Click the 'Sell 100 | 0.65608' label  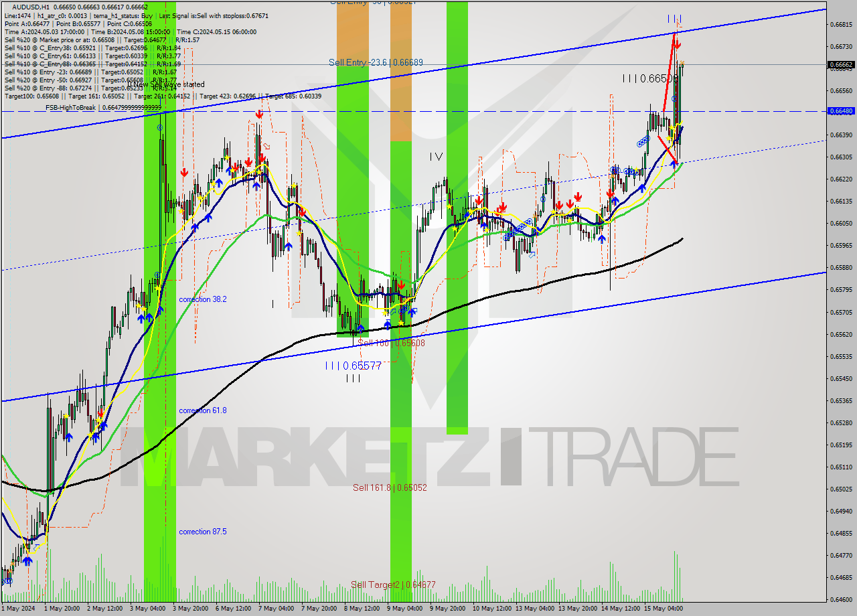pyautogui.click(x=391, y=343)
